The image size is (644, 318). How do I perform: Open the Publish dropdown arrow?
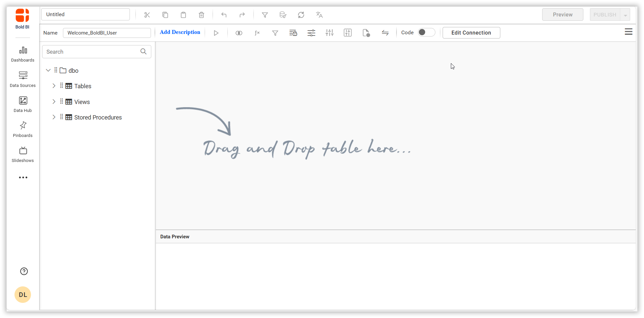tap(625, 15)
